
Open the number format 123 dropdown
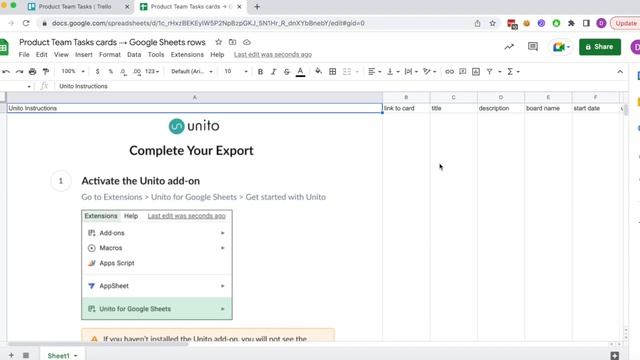click(x=152, y=71)
